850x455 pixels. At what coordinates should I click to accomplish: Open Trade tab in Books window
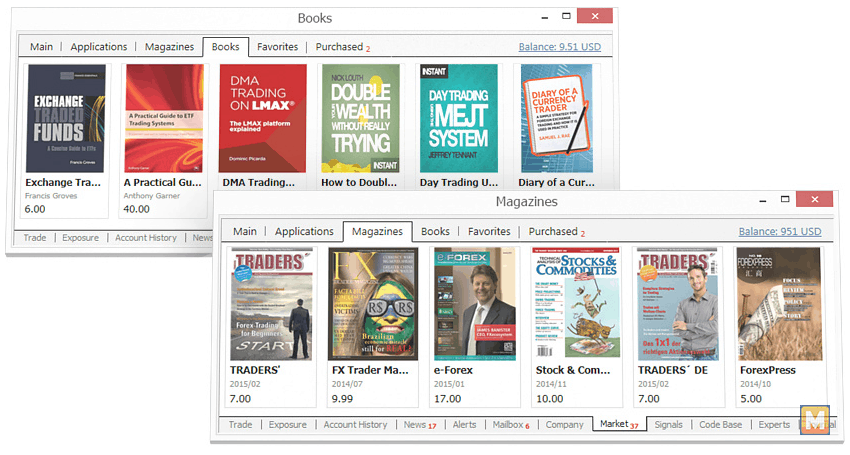(35, 238)
